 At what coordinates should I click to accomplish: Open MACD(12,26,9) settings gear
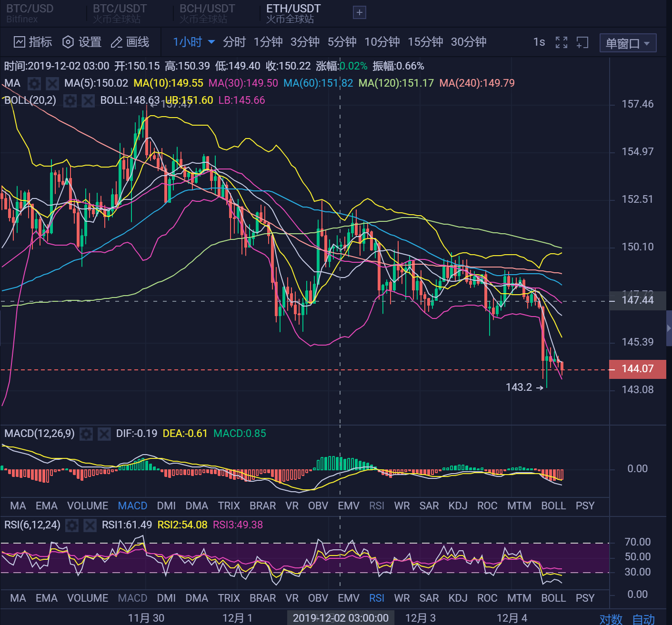coord(86,434)
